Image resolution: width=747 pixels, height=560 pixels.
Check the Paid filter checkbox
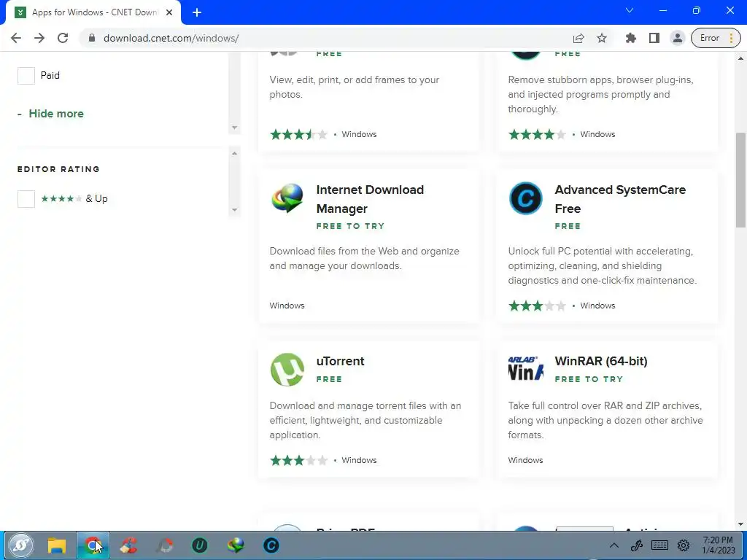(x=26, y=75)
